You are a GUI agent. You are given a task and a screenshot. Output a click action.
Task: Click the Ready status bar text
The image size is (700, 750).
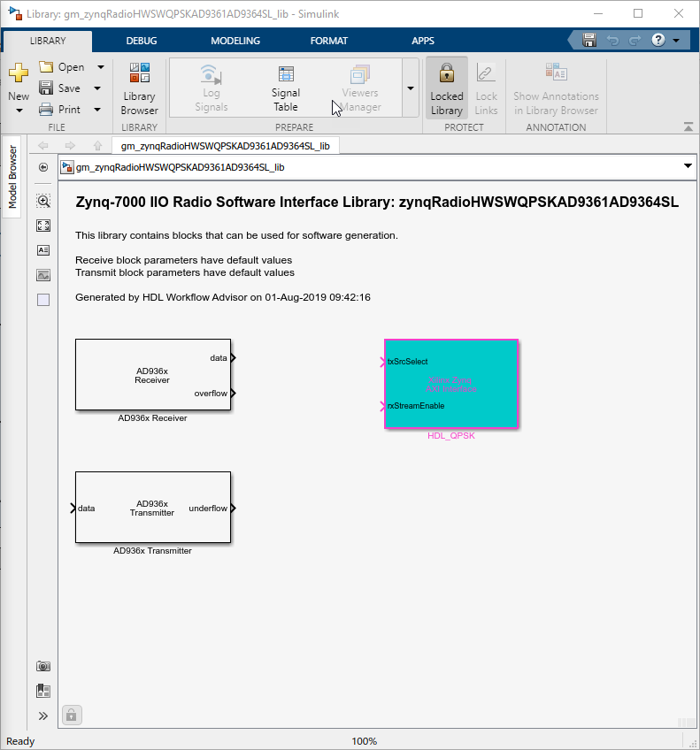20,741
